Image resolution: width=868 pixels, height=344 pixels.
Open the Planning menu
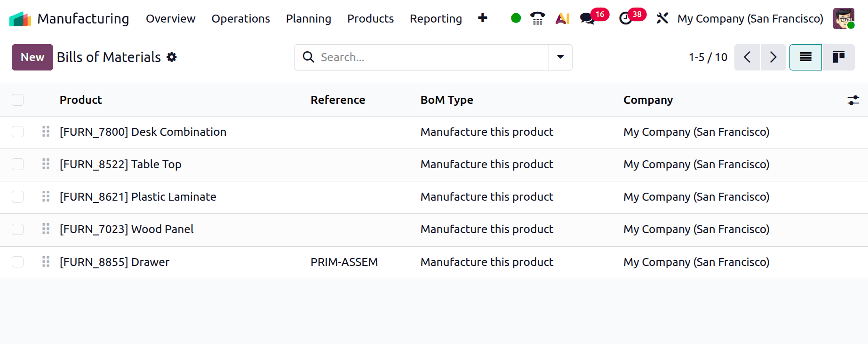[x=309, y=19]
